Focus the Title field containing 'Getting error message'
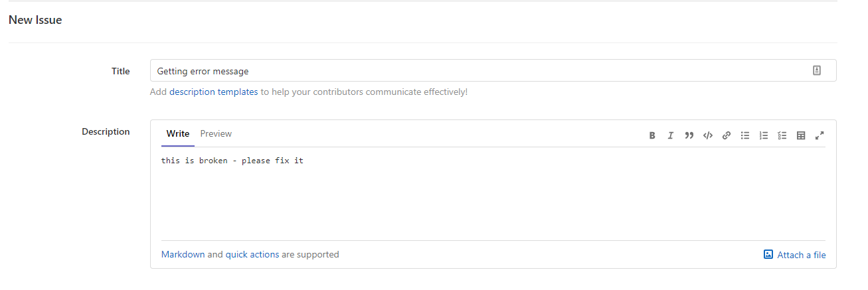868x290 pixels. tap(465, 71)
